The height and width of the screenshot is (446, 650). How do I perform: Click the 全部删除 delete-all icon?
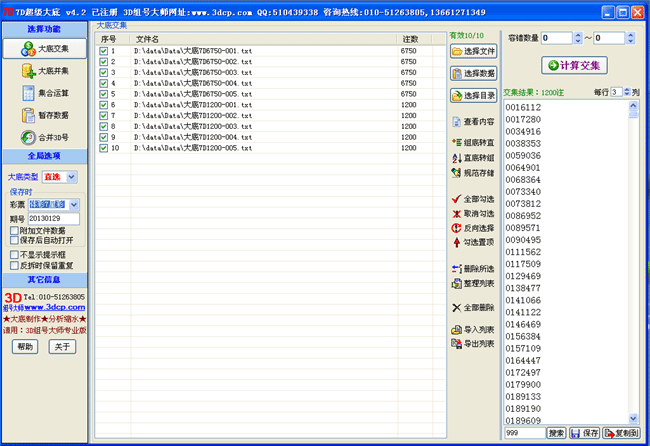pos(472,308)
